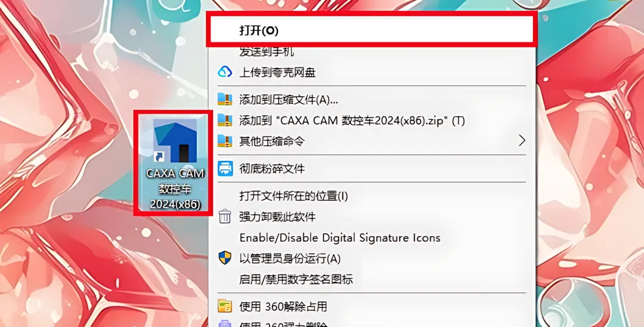The image size is (644, 327).
Task: Click the 360 folder icon beside 使用 360解除占用
Action: [x=225, y=306]
